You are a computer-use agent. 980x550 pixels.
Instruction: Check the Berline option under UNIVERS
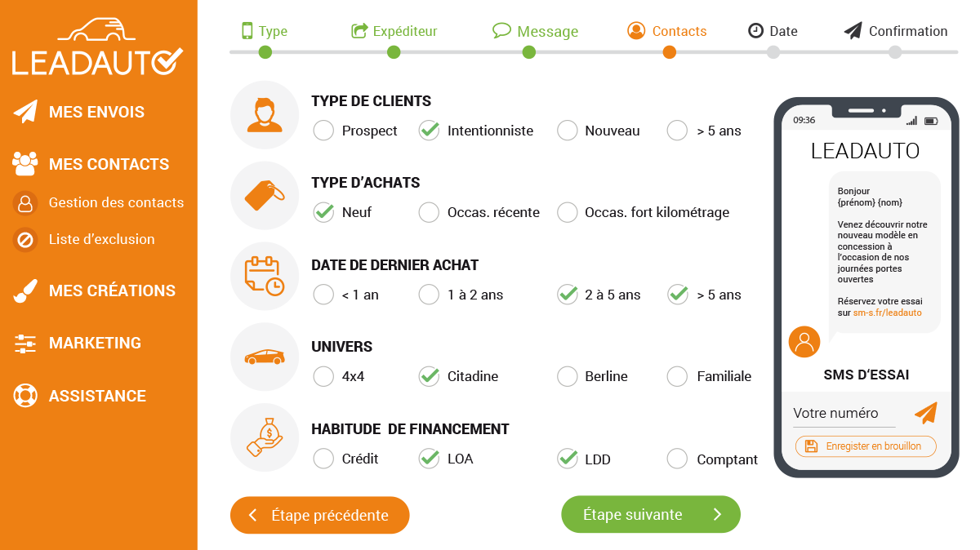coord(568,376)
